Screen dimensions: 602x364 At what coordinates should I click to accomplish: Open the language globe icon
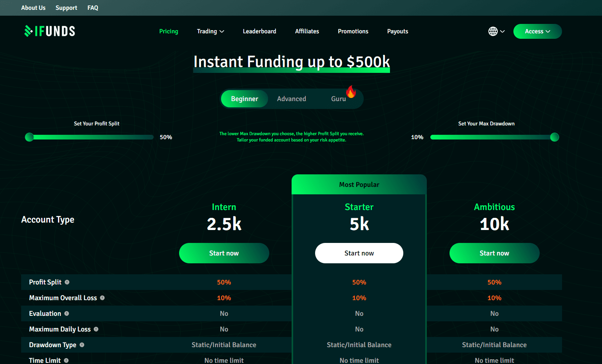(493, 31)
